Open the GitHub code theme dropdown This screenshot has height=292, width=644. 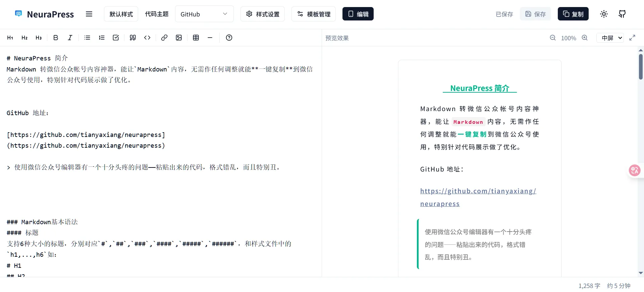click(204, 14)
